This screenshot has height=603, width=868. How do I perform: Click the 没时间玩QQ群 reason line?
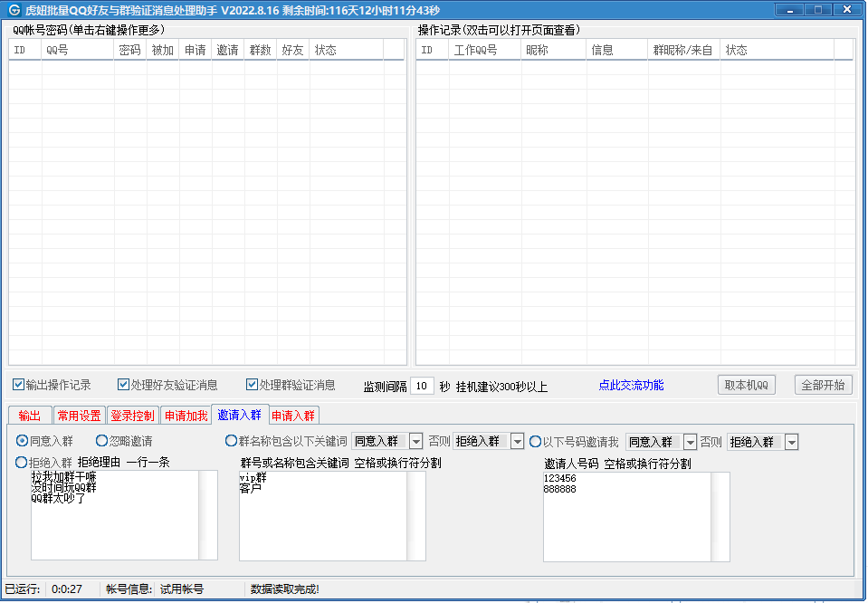(63, 487)
